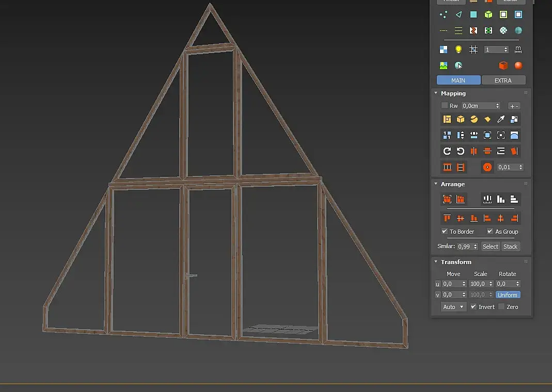Click the eyedropper icon in Mapping
The height and width of the screenshot is (392, 552).
coord(500,119)
